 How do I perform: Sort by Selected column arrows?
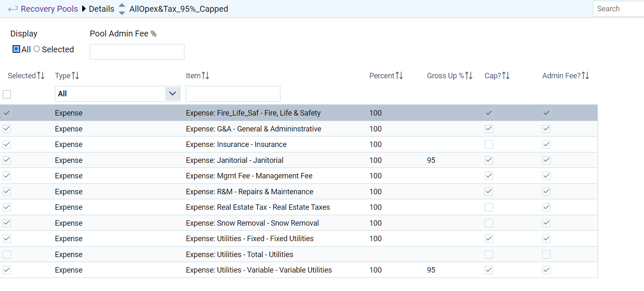(41, 76)
